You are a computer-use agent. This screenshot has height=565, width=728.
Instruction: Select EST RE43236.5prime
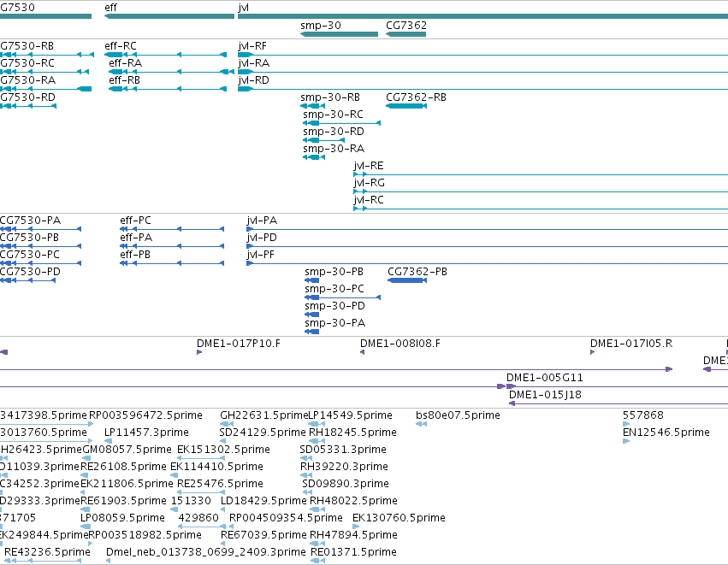43,562
